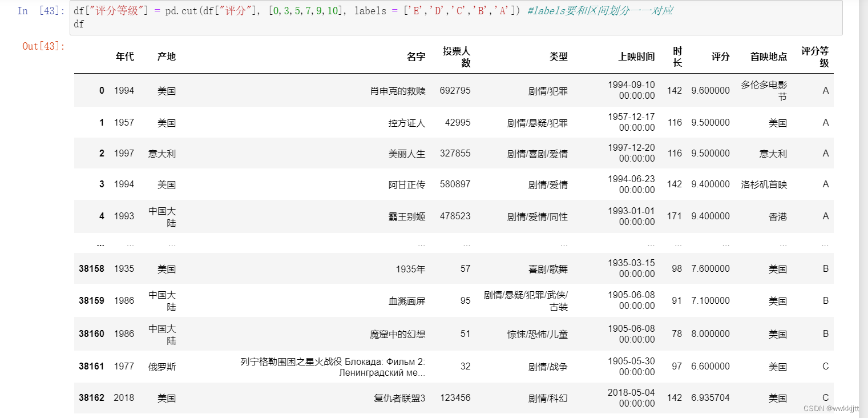Viewport: 868px width, 418px height.
Task: Click row index 38159
Action: click(91, 300)
